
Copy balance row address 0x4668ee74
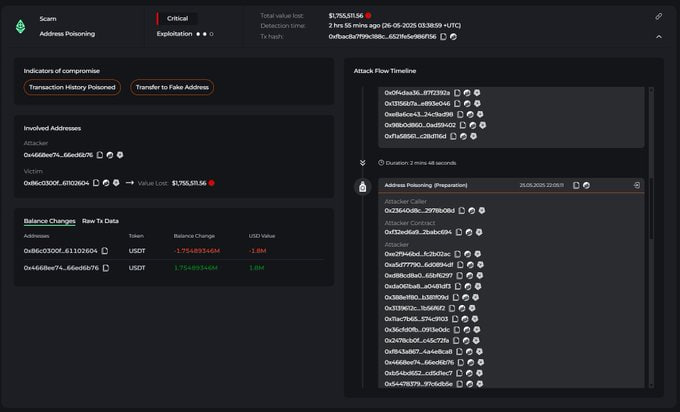tap(106, 268)
